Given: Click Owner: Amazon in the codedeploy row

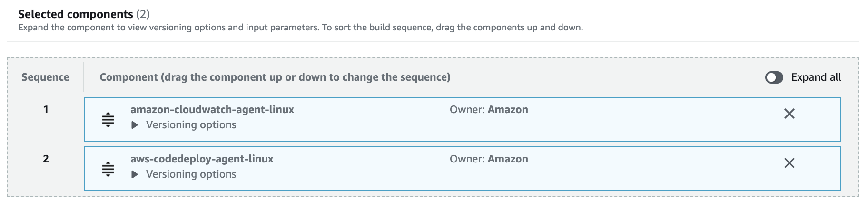Looking at the screenshot, I should point(489,159).
